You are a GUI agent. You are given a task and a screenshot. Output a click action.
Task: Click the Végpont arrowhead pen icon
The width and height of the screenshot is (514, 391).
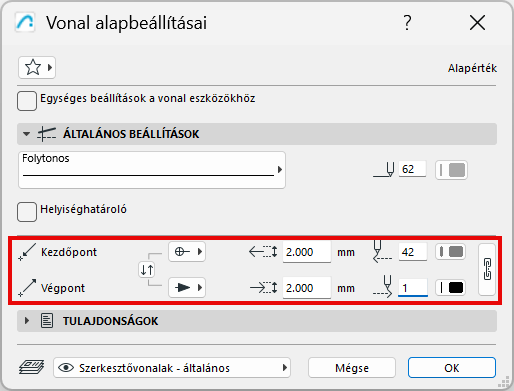(x=383, y=287)
